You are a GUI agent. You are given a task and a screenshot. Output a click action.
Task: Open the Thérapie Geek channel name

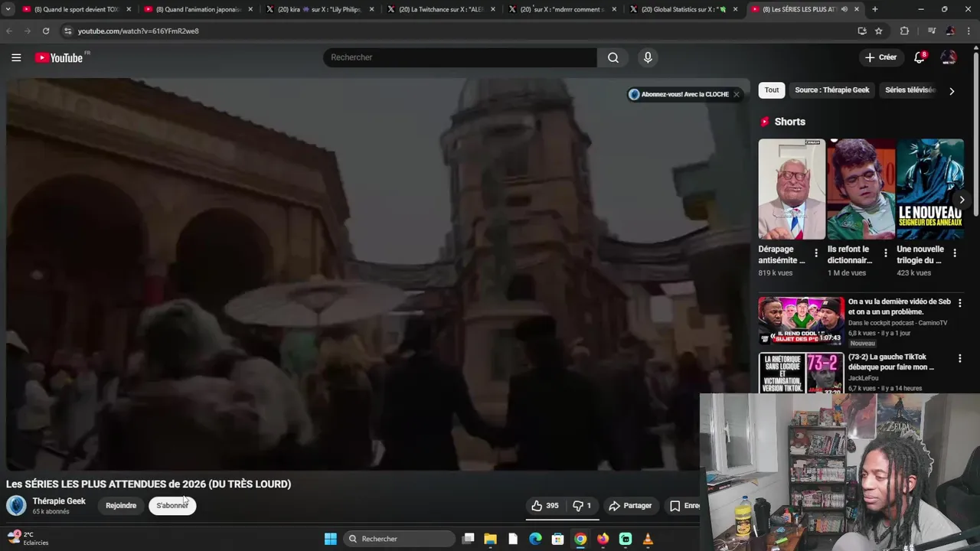click(59, 501)
